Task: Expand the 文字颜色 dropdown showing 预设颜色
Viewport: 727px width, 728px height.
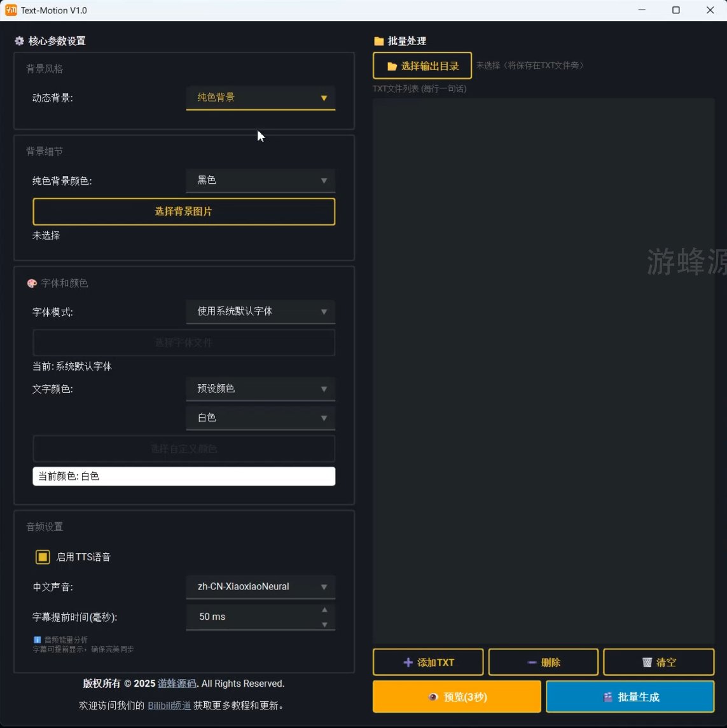Action: point(261,389)
